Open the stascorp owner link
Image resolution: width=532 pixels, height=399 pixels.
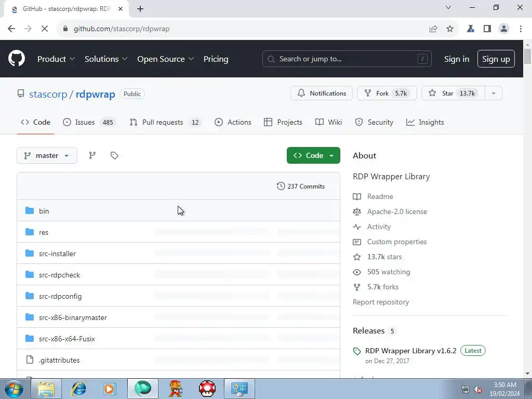click(x=48, y=95)
